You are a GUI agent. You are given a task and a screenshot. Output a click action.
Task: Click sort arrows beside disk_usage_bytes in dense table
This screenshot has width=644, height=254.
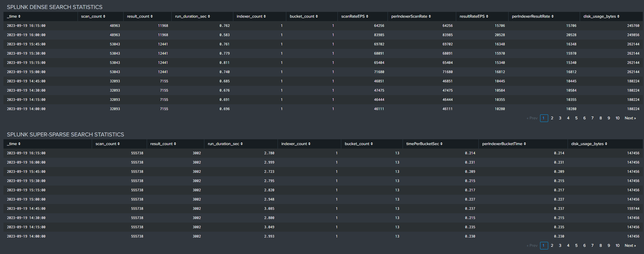pyautogui.click(x=618, y=16)
